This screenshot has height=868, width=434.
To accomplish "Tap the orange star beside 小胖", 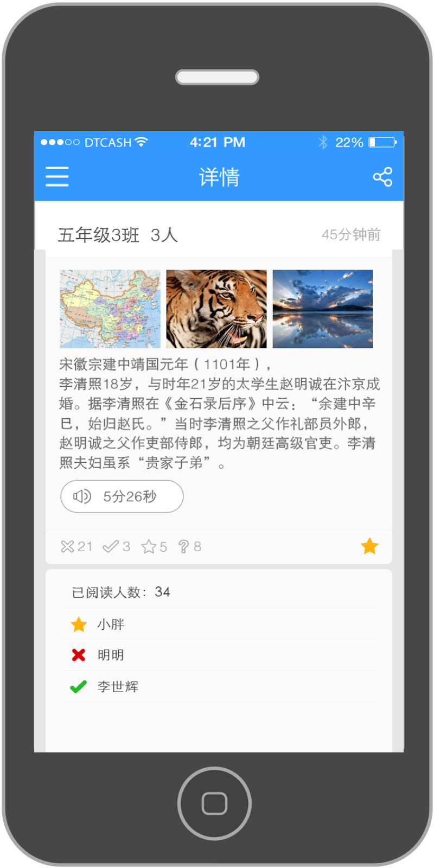I will coord(79,624).
